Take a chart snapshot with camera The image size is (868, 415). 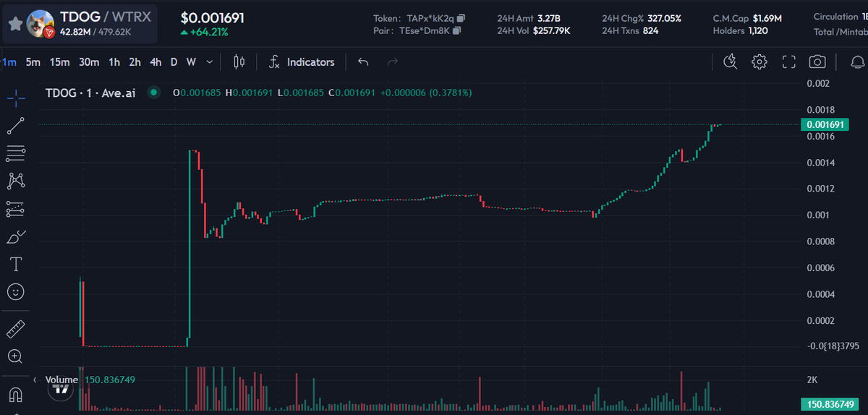pyautogui.click(x=818, y=62)
